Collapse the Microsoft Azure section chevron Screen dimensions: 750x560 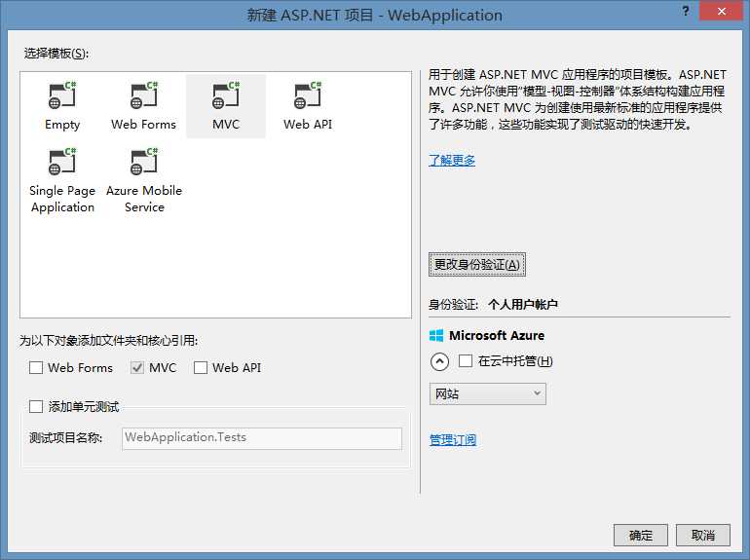(439, 361)
